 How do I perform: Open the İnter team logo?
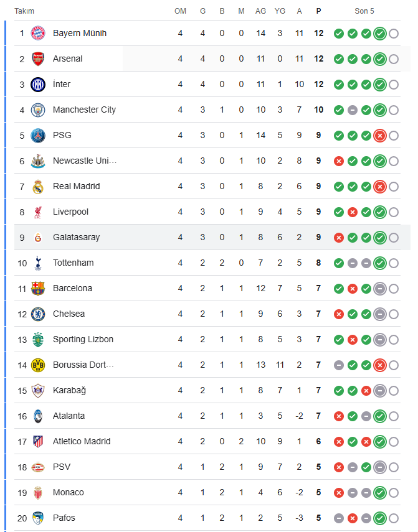click(x=38, y=84)
